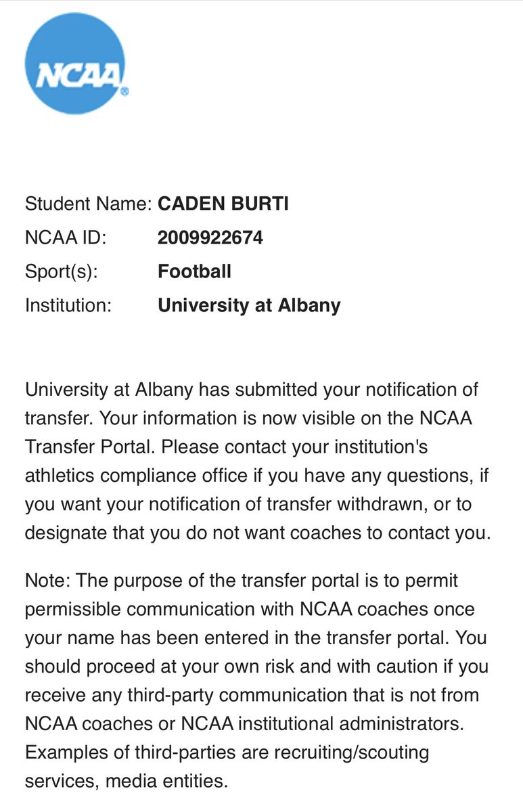Click the NCAA blue circle logo

pyautogui.click(x=75, y=63)
